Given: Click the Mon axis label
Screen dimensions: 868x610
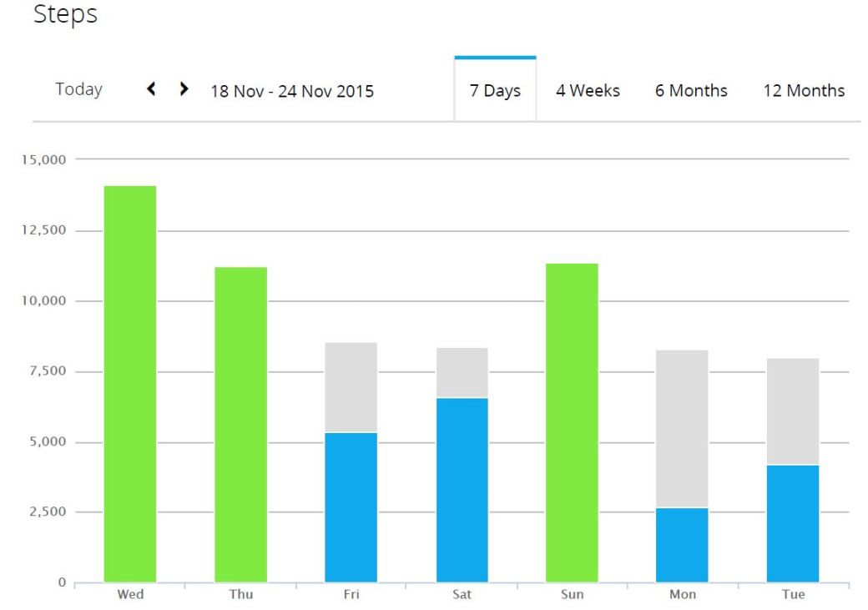Looking at the screenshot, I should tap(684, 593).
